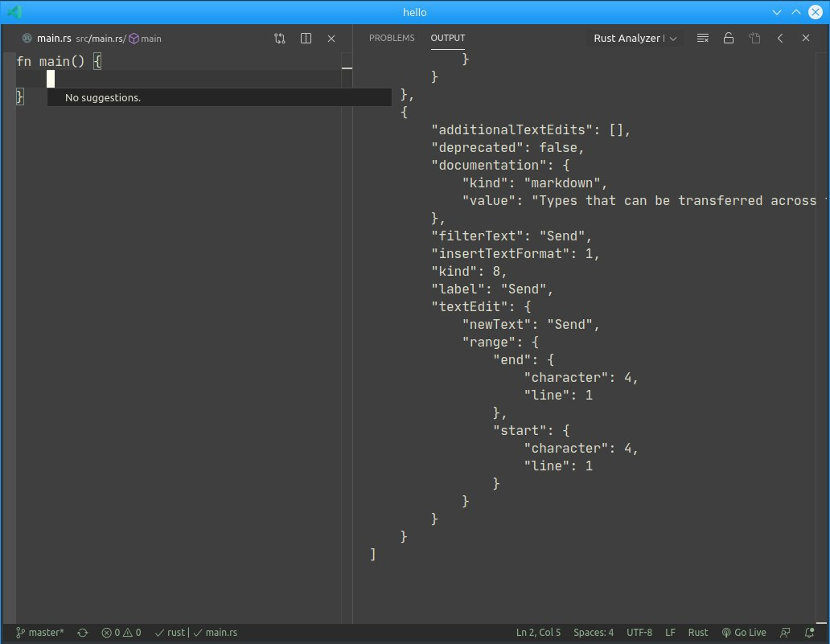
Task: Minimize the hello window
Action: coord(777,12)
